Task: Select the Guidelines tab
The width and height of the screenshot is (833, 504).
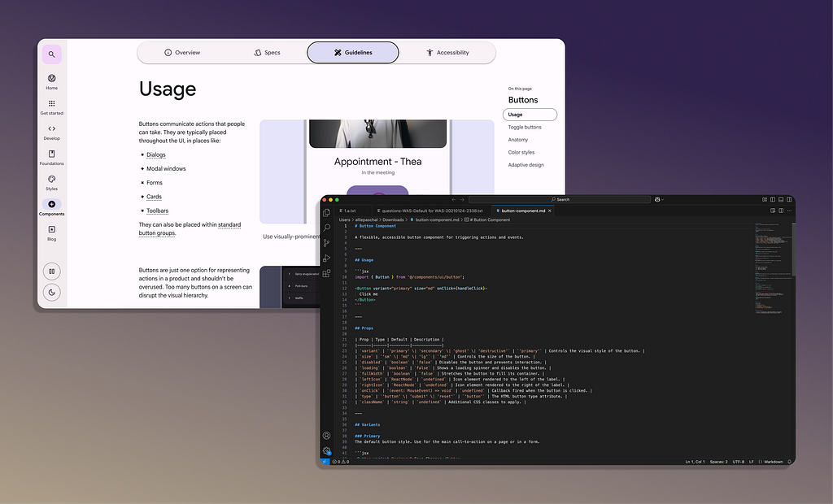Action: tap(353, 53)
